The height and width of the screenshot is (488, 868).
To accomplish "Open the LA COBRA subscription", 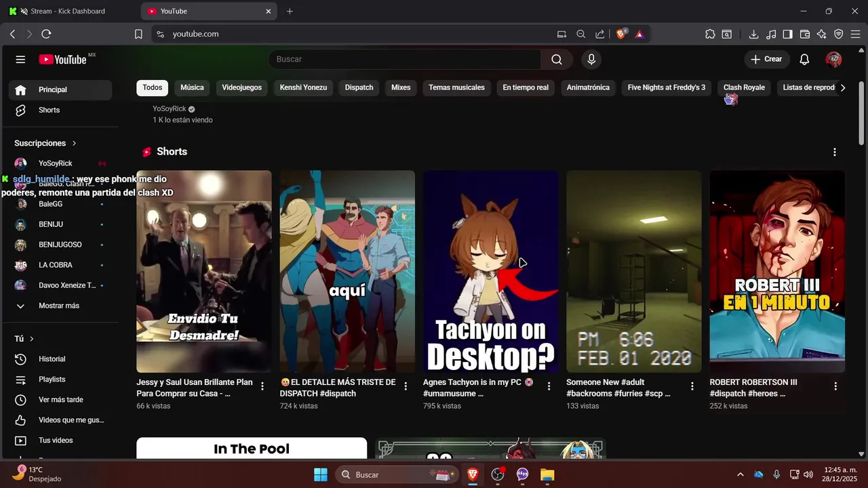I will [x=60, y=265].
